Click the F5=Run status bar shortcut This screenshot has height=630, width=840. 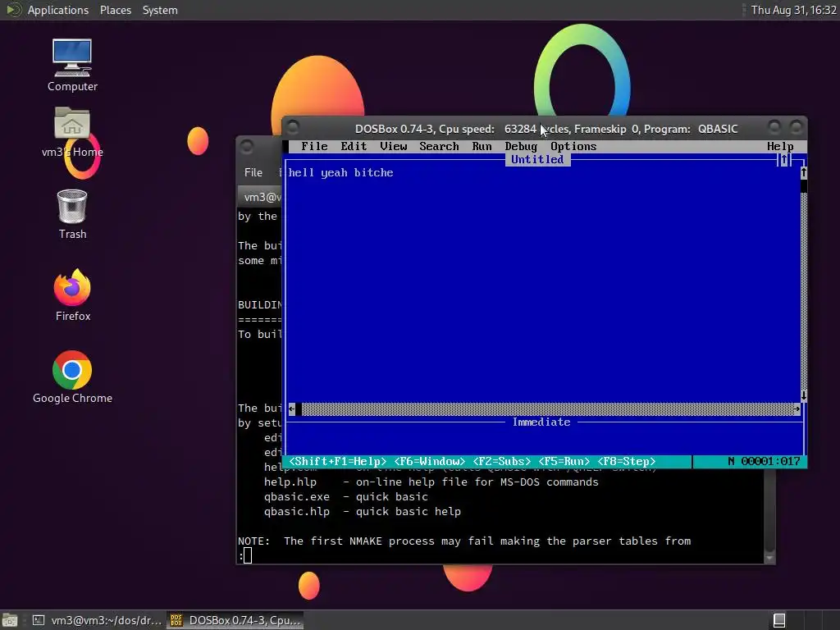point(564,461)
